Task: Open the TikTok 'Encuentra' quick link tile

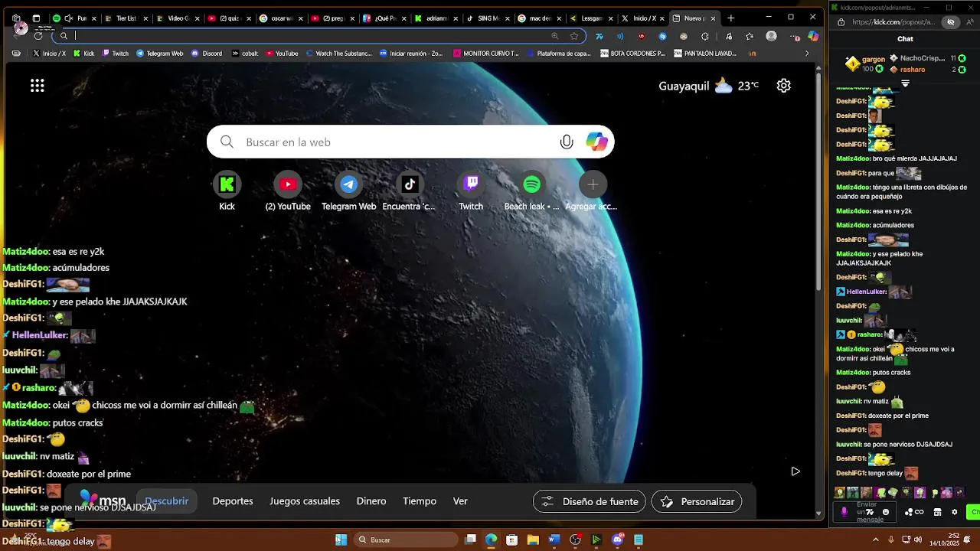Action: point(409,191)
